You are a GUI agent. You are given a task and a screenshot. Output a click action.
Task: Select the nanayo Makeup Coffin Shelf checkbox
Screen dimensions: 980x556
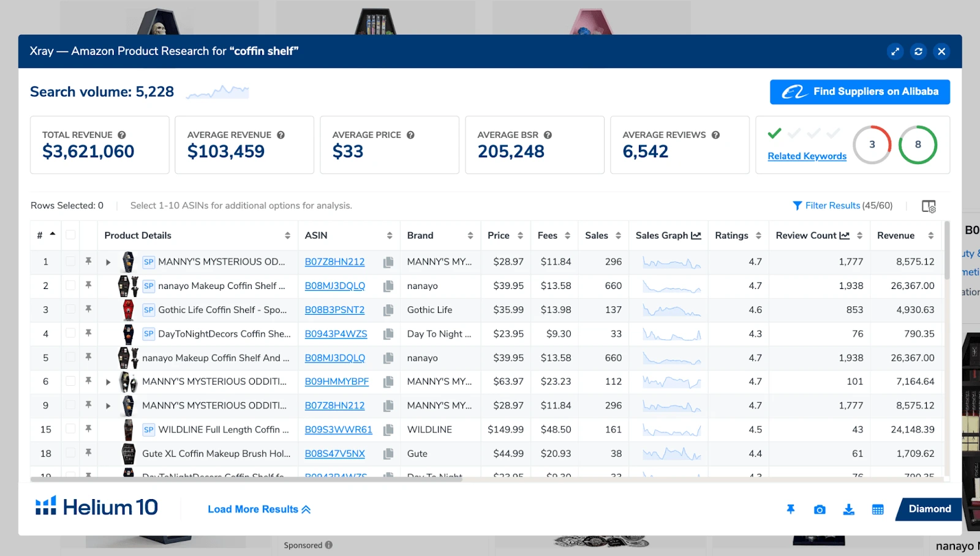tap(70, 286)
